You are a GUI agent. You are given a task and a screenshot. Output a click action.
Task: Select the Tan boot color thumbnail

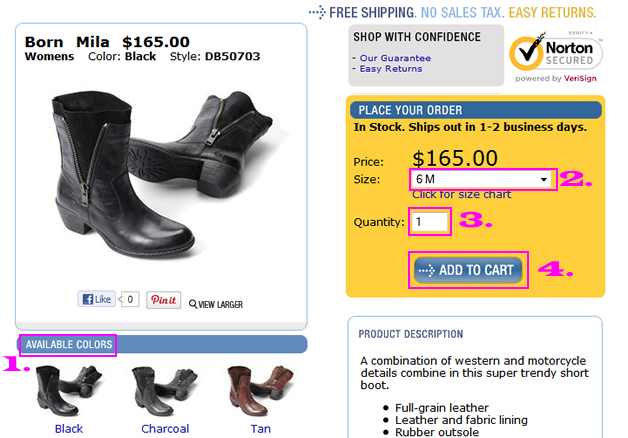259,389
